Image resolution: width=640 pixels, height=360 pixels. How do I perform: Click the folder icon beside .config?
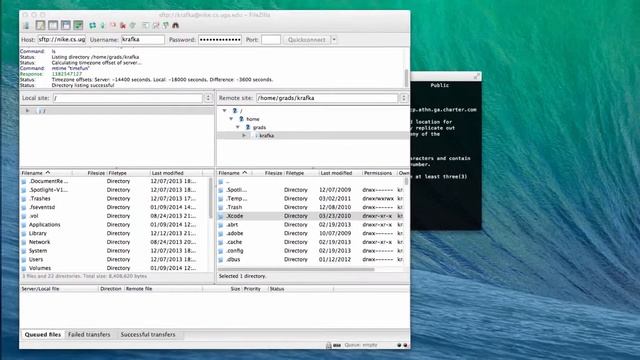coord(221,251)
